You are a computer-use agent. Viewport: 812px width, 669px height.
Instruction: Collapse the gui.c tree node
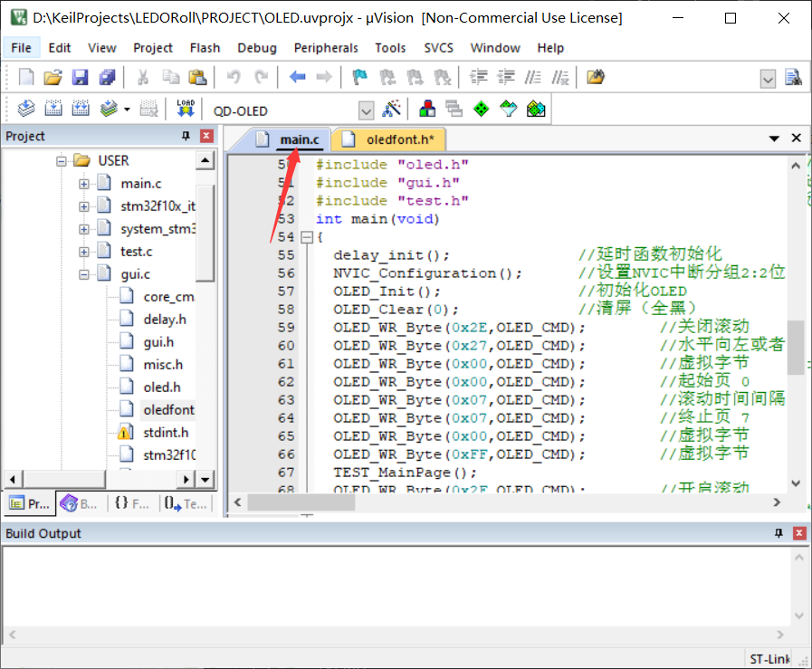pos(84,274)
